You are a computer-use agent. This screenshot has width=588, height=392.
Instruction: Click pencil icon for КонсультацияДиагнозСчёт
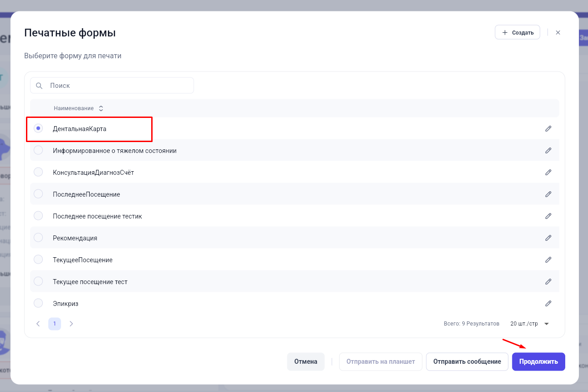coord(548,173)
